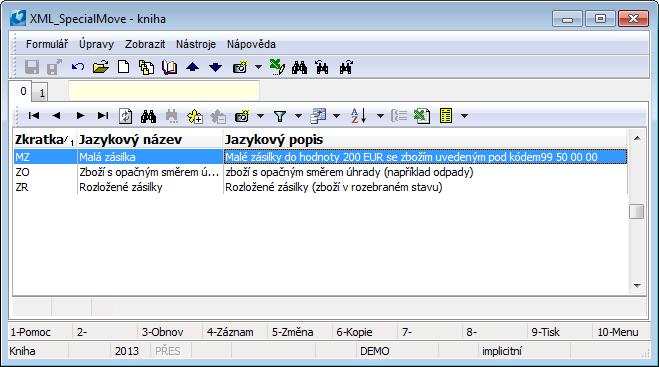Image resolution: width=659 pixels, height=367 pixels.
Task: Open the Úpravy menu
Action: point(96,44)
